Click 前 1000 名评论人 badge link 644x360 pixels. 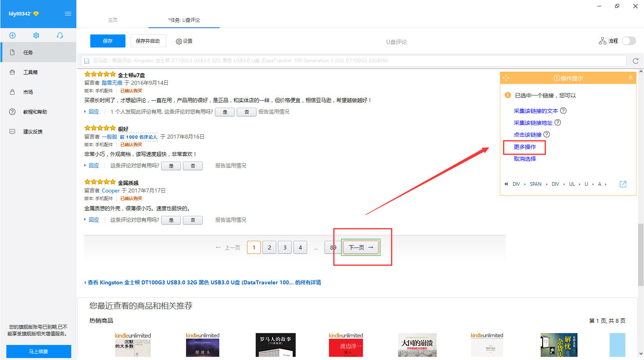[139, 137]
